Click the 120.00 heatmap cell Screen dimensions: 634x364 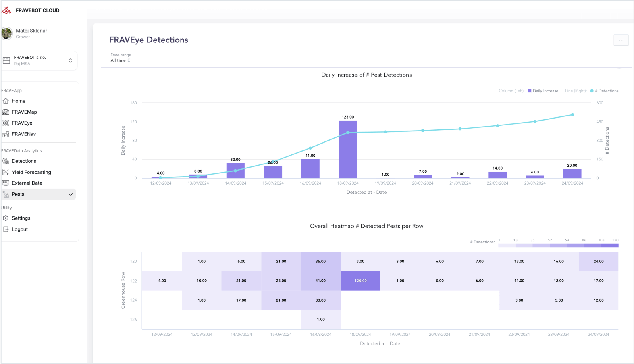(x=360, y=281)
